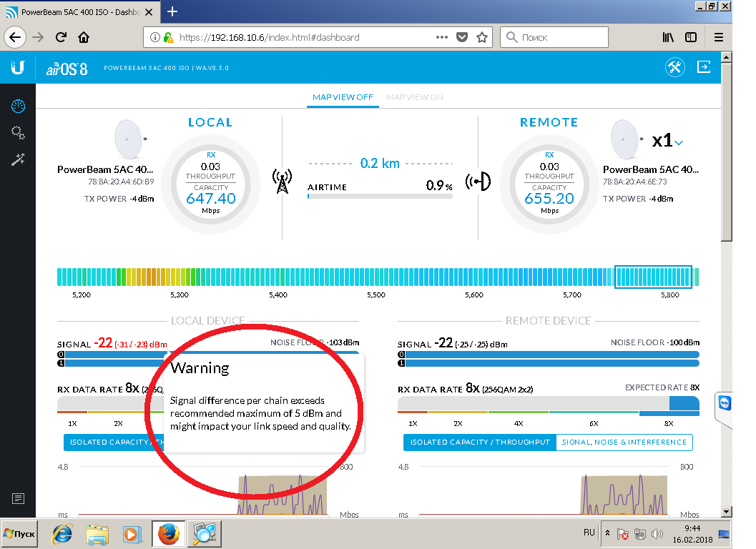Open the Action Center flag tray icon
Viewport: 756px width, 549px height.
click(623, 533)
